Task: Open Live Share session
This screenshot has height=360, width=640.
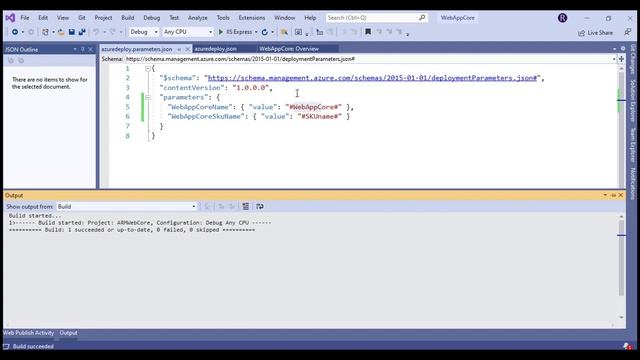Action: (x=596, y=33)
